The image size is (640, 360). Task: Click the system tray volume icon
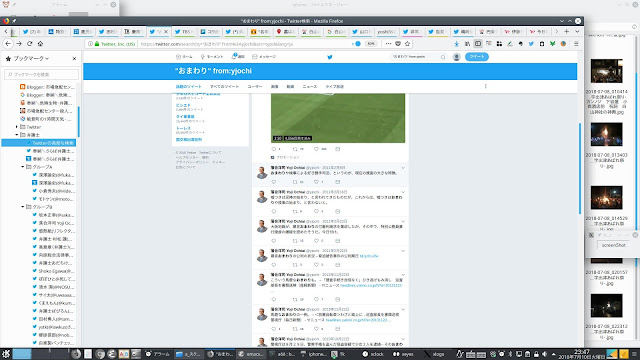(x=544, y=354)
